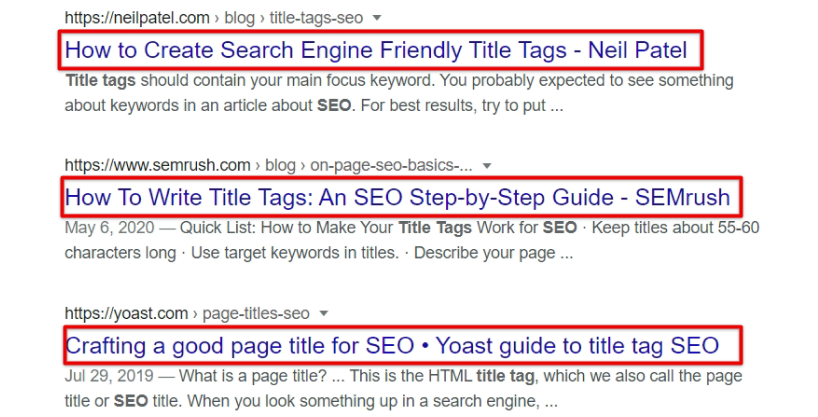The width and height of the screenshot is (818, 417).
Task: Click the https://yoast.com domain text
Action: pos(124,313)
